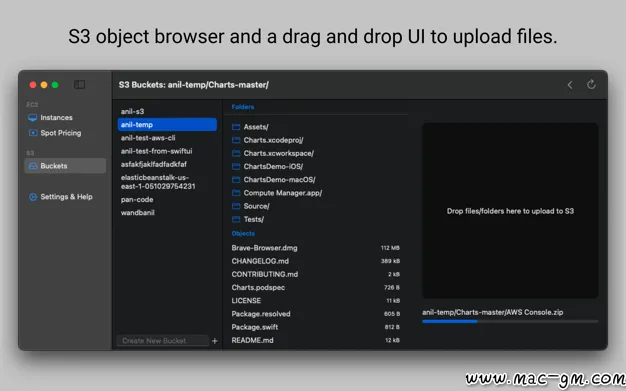Open the Source/ folder name
This screenshot has height=391, width=626.
click(257, 206)
